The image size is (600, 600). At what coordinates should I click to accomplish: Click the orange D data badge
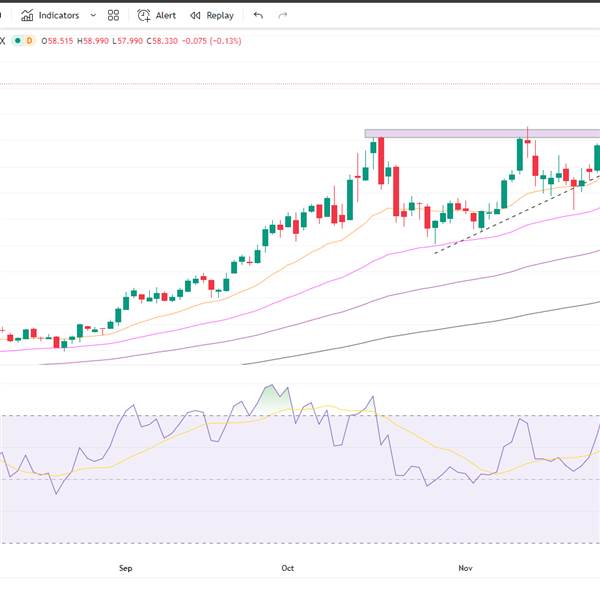(x=29, y=41)
